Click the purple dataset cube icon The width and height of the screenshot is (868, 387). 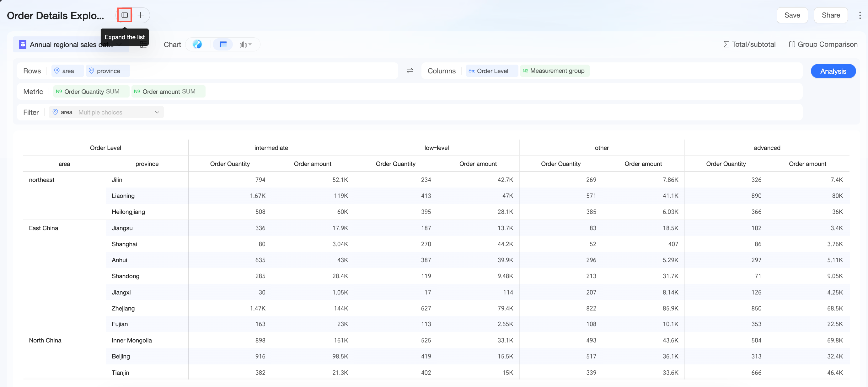click(x=23, y=45)
